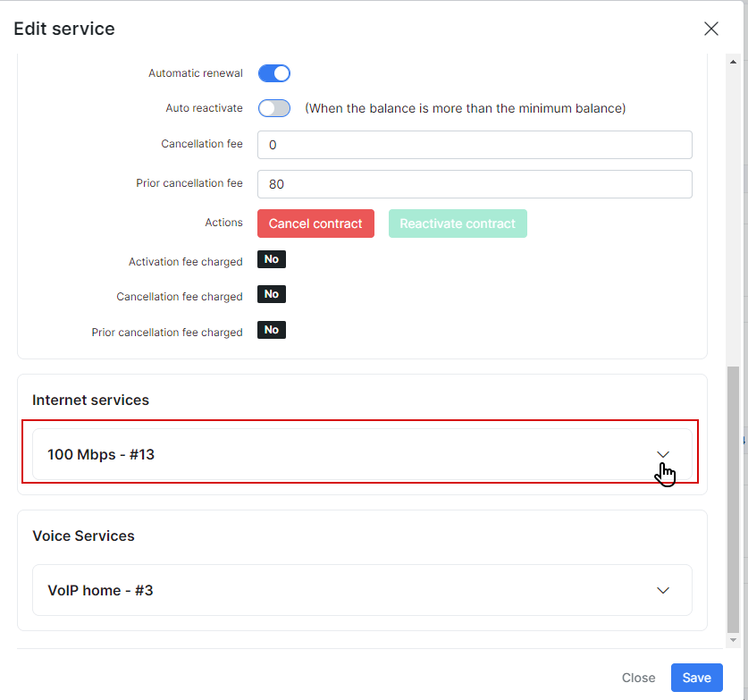The width and height of the screenshot is (748, 700).
Task: Click the Activation fee charged No badge
Action: pyautogui.click(x=272, y=259)
